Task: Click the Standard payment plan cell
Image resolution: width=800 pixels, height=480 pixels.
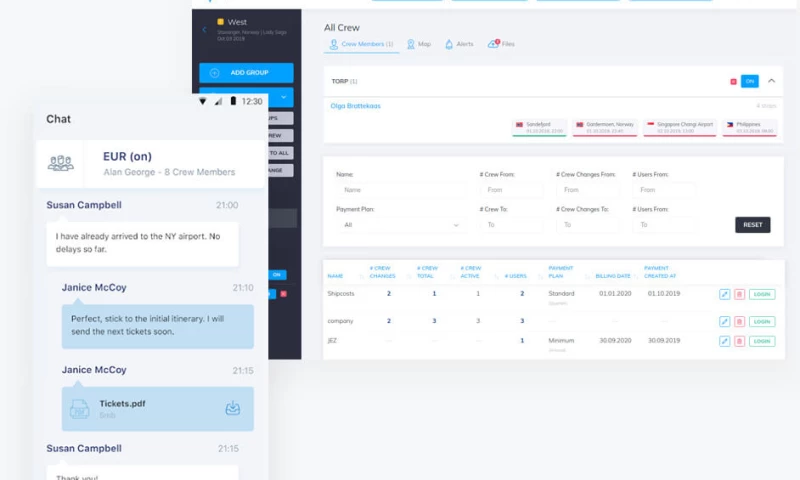Action: click(x=561, y=294)
